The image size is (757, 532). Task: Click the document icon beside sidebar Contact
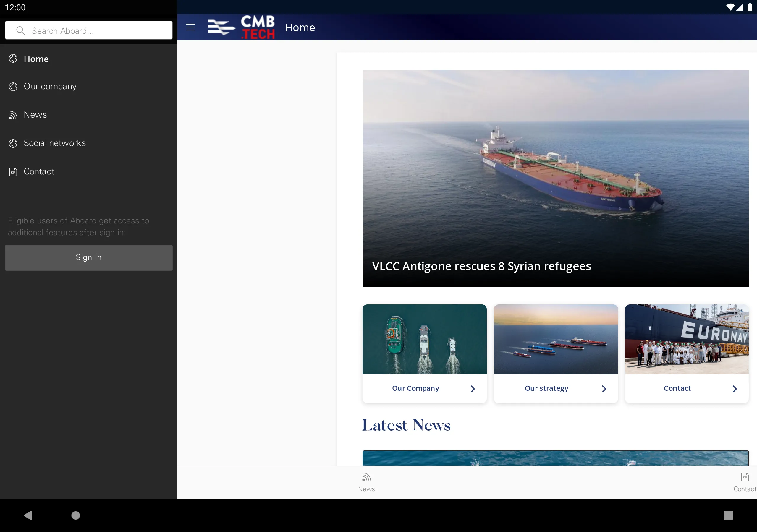(x=13, y=171)
